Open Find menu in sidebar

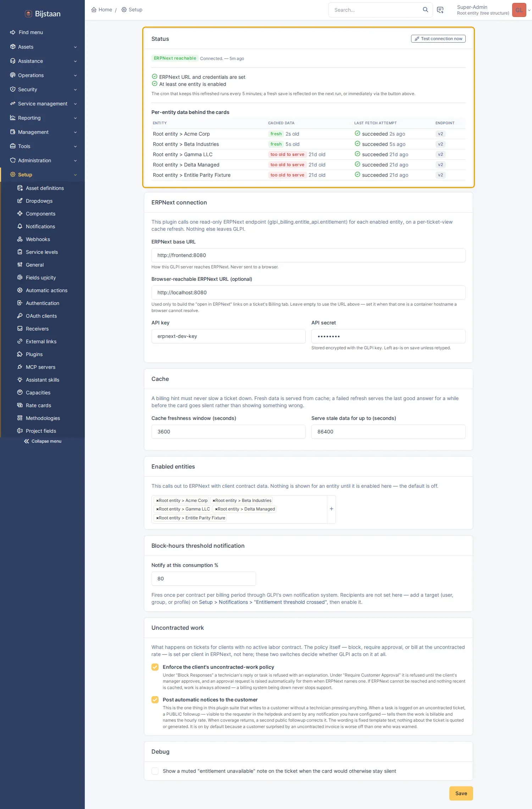(x=43, y=32)
